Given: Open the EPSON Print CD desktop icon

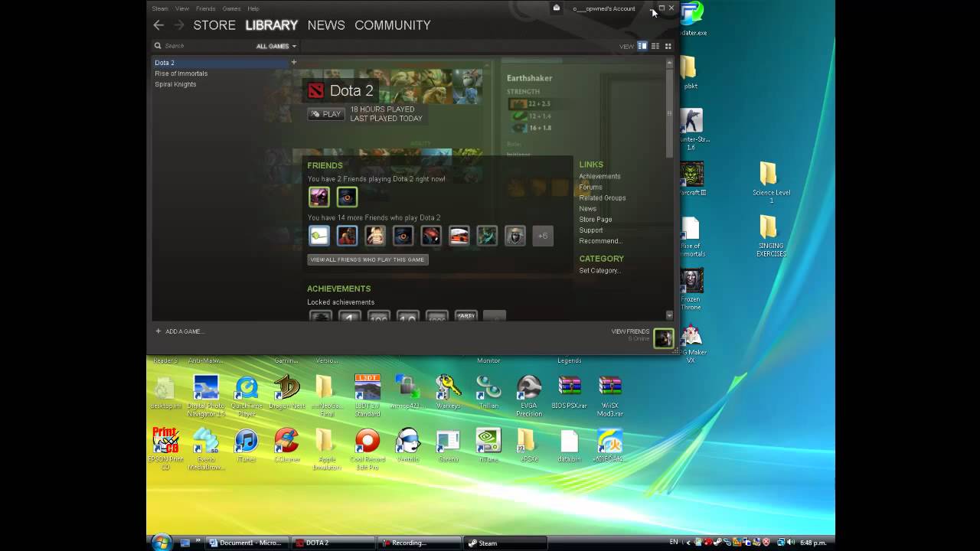Looking at the screenshot, I should [x=165, y=449].
